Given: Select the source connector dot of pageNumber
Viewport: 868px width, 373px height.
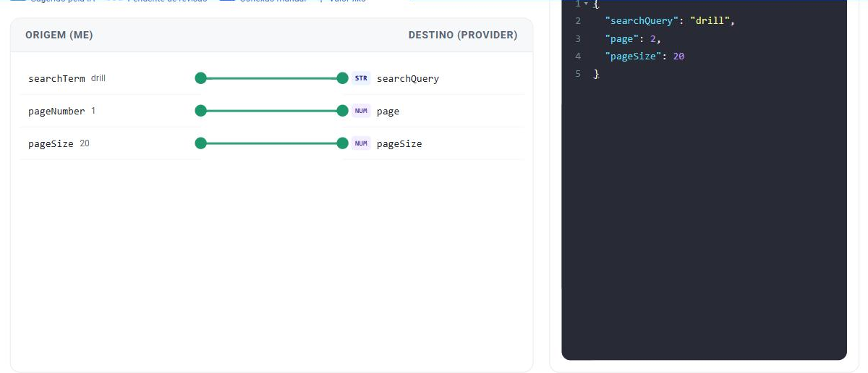Looking at the screenshot, I should click(x=201, y=111).
